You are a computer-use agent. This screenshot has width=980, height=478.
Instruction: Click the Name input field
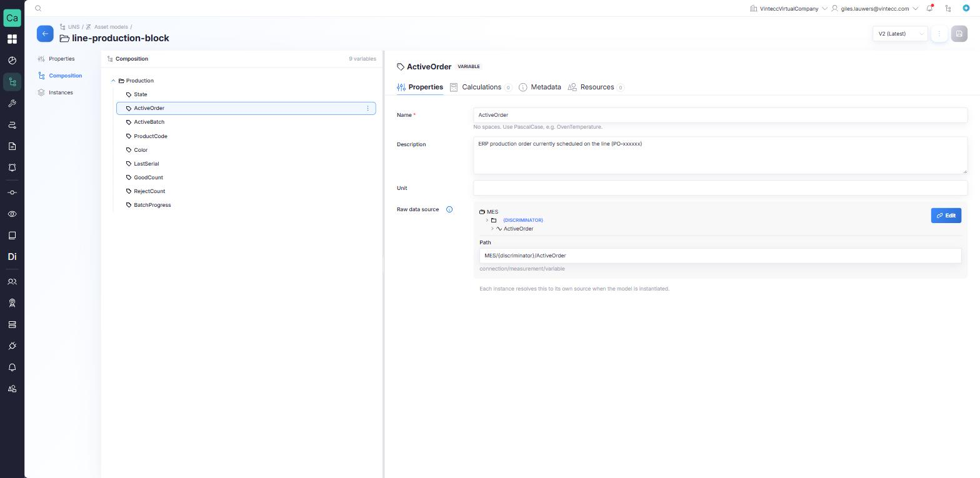[720, 115]
